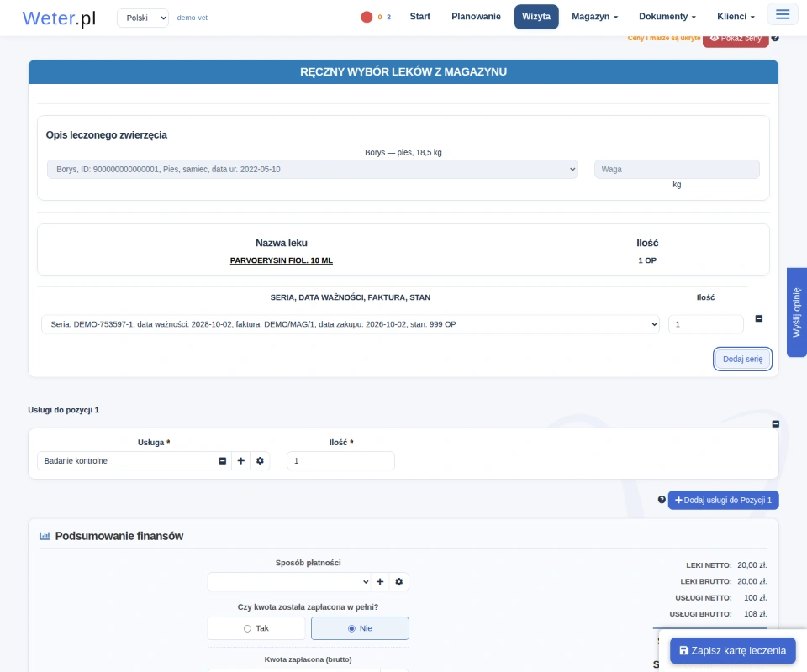Open payment method settings gear icon
The height and width of the screenshot is (672, 807).
point(398,581)
